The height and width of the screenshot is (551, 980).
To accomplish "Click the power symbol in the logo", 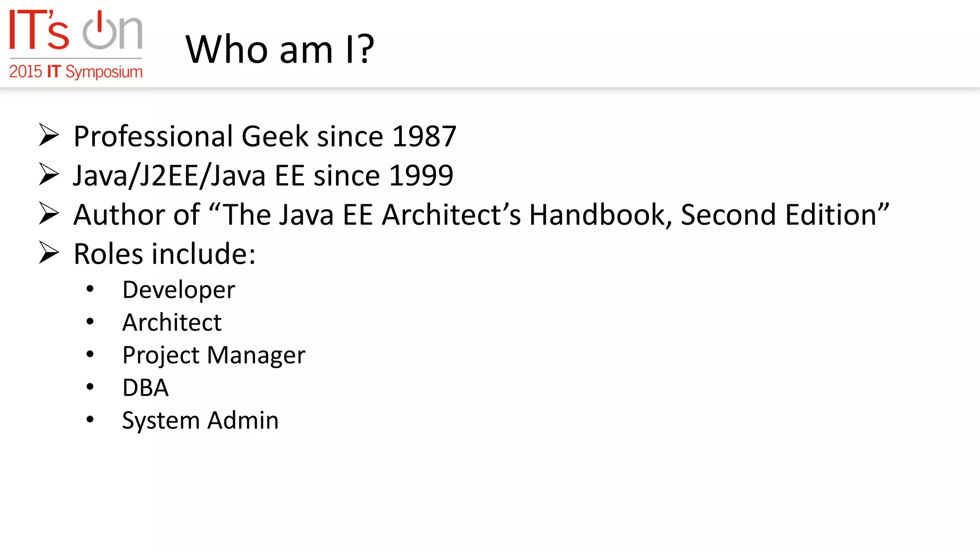I will click(100, 31).
